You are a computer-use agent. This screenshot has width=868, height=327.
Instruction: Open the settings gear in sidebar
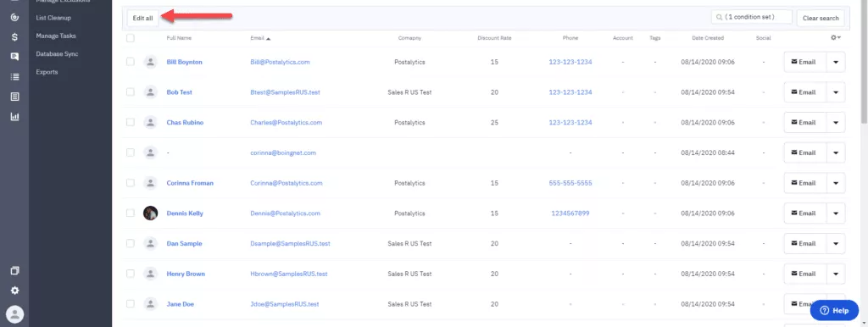14,291
